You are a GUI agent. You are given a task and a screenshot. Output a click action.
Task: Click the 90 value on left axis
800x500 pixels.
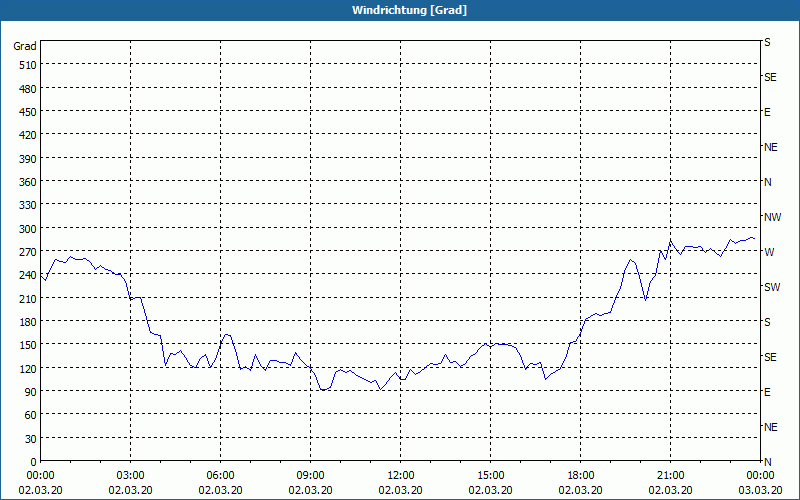tap(31, 392)
